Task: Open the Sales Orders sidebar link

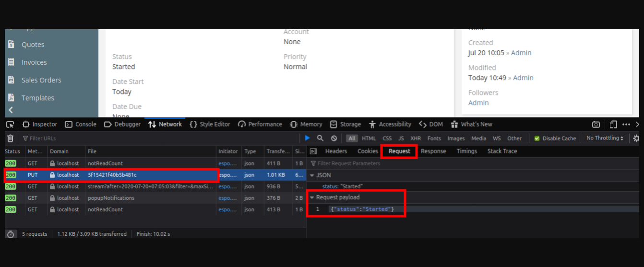Action: (x=41, y=80)
